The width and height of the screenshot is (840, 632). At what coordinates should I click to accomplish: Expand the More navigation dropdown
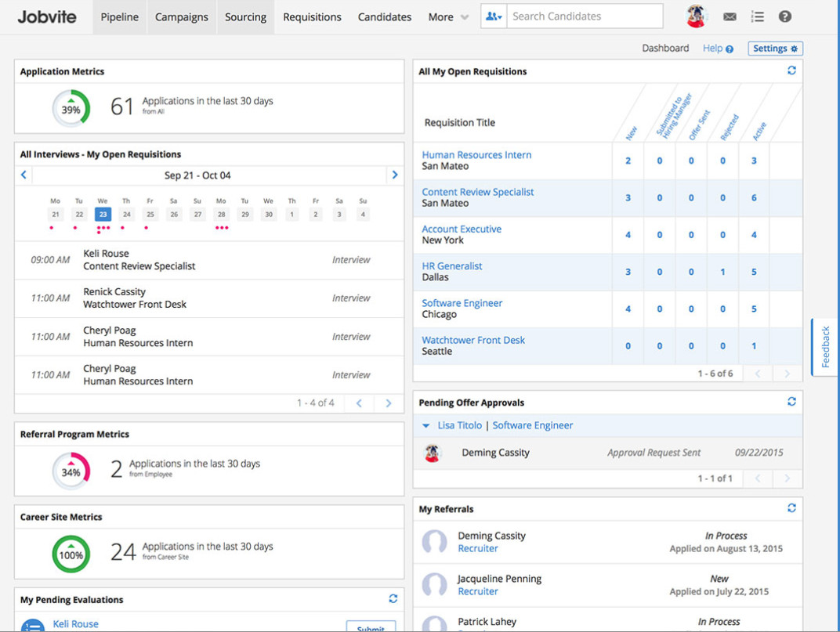pyautogui.click(x=447, y=16)
